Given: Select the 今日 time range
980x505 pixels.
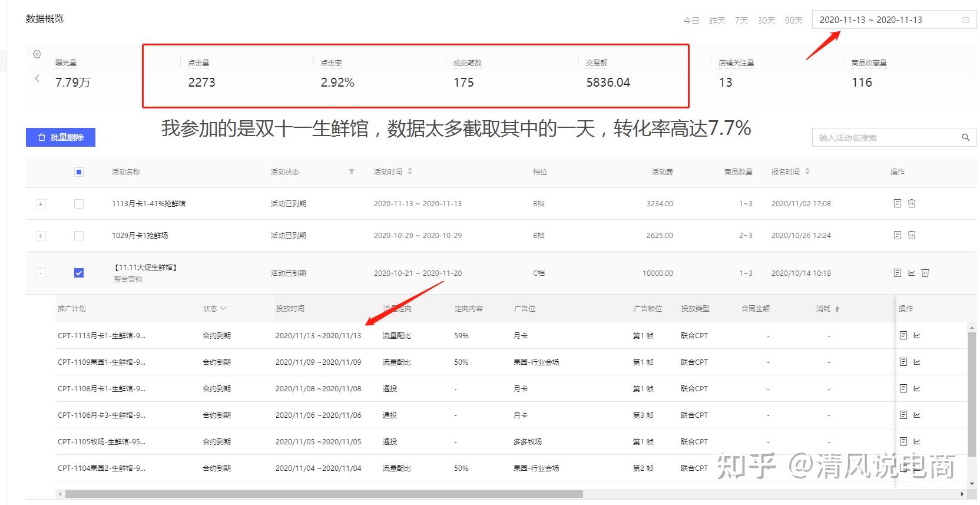Looking at the screenshot, I should point(691,21).
